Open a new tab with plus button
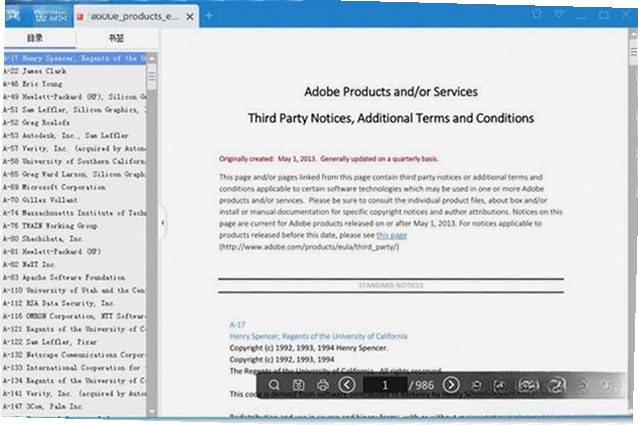The width and height of the screenshot is (638, 425). [209, 16]
